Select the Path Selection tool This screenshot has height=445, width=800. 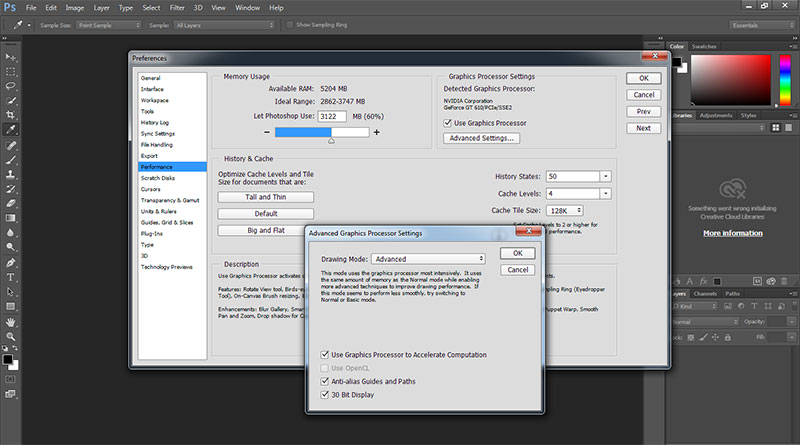(x=11, y=292)
